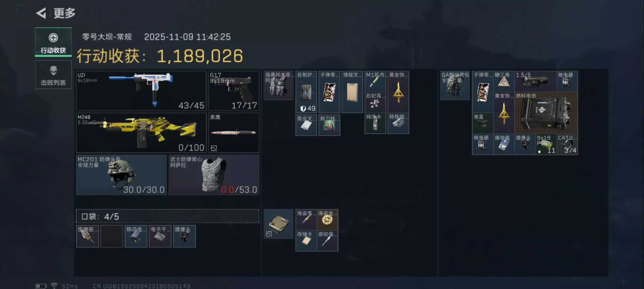Select the CAT止 tourniquet item showing 3/4
644x289 pixels.
tap(567, 144)
